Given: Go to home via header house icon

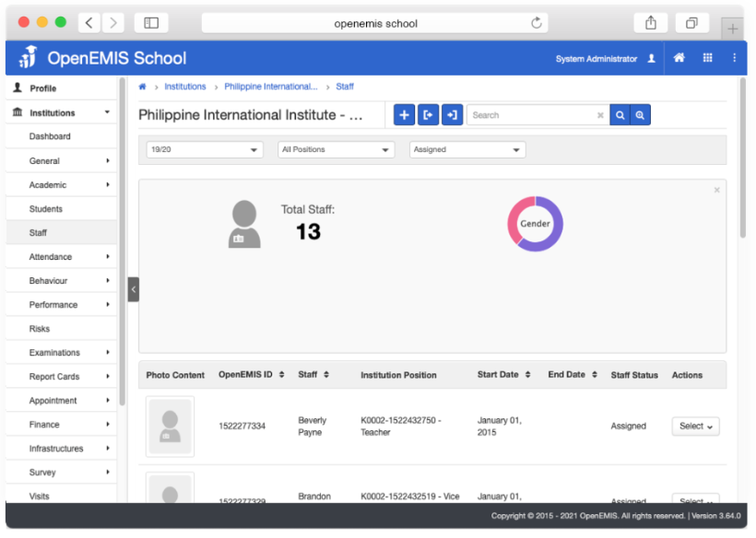Looking at the screenshot, I should (679, 58).
